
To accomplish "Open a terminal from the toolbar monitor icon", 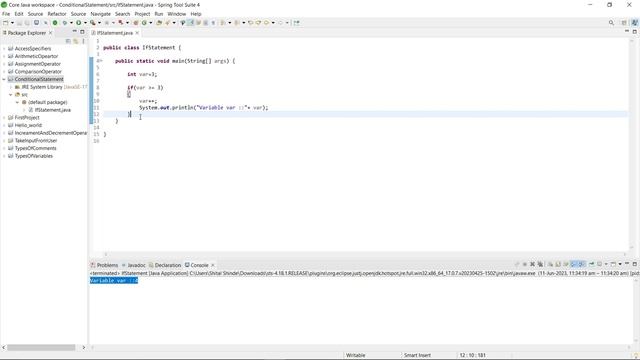I will click(36, 23).
